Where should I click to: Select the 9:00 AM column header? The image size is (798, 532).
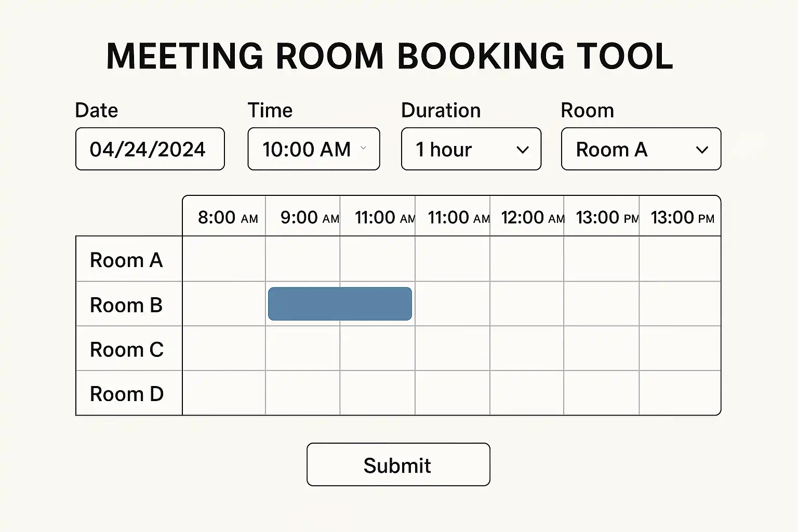coord(309,217)
